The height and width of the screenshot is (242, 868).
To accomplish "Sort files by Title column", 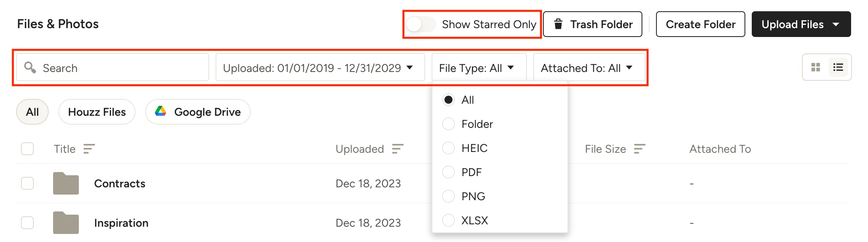I will 89,149.
